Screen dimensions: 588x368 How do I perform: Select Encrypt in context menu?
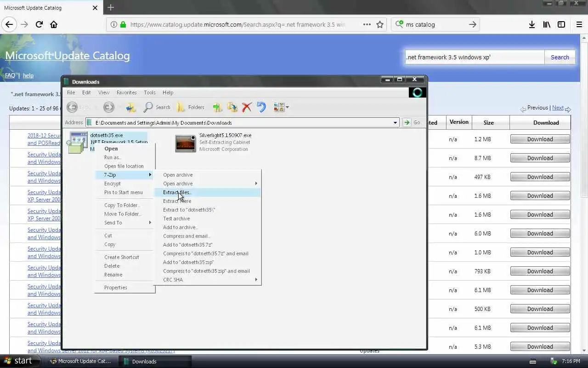tap(124, 184)
